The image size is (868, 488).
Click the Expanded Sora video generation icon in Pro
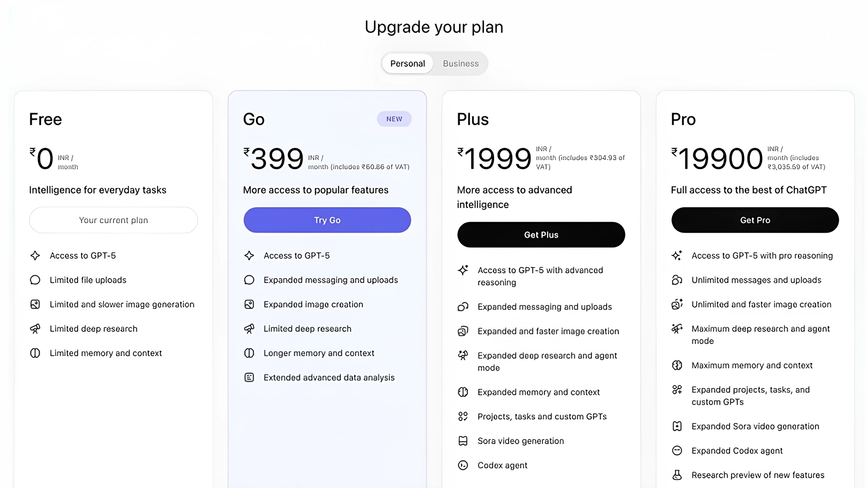pos(677,426)
